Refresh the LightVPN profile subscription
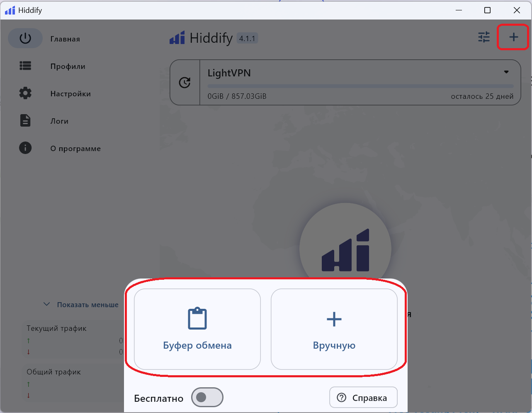 (185, 83)
